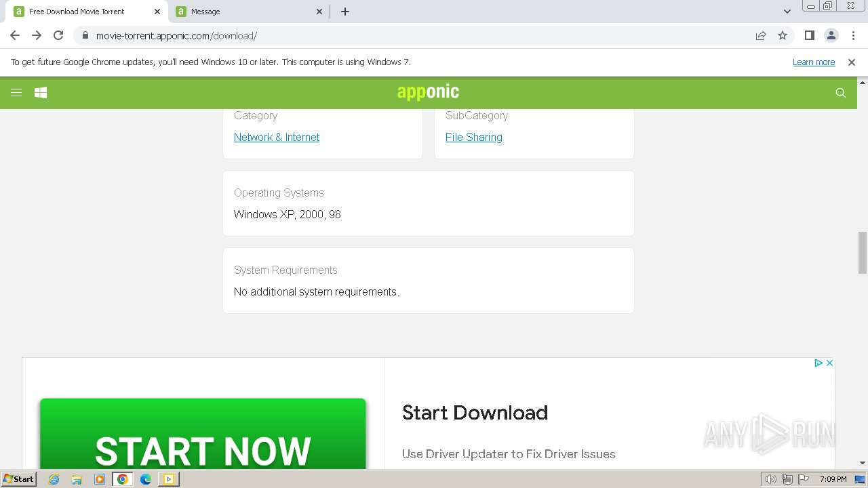868x488 pixels.
Task: Open the AdChoices info icon
Action: pos(818,363)
